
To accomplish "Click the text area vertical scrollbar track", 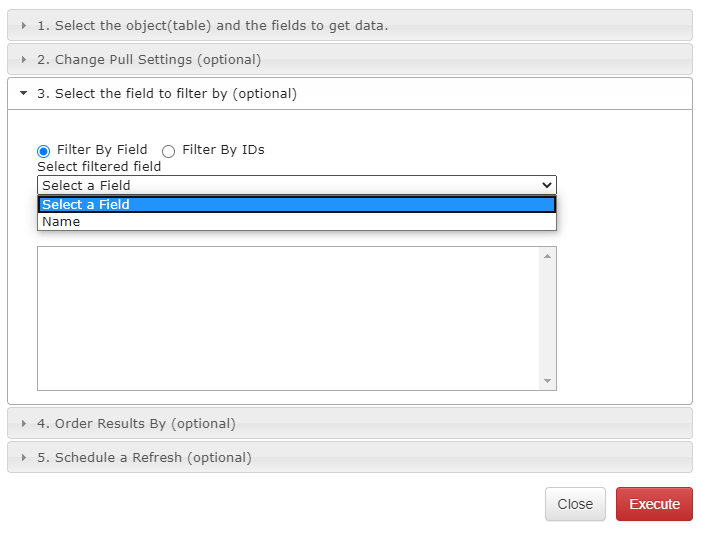I will coord(547,318).
